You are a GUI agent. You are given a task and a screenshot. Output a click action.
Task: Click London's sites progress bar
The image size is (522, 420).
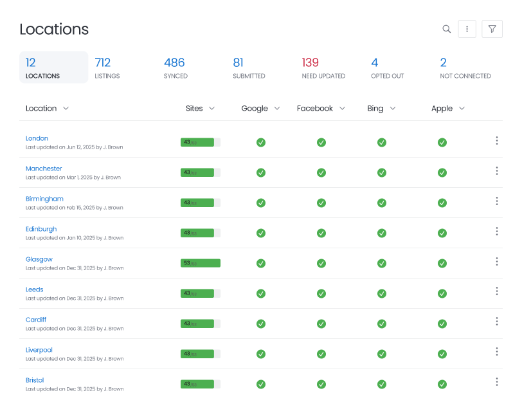click(x=201, y=142)
